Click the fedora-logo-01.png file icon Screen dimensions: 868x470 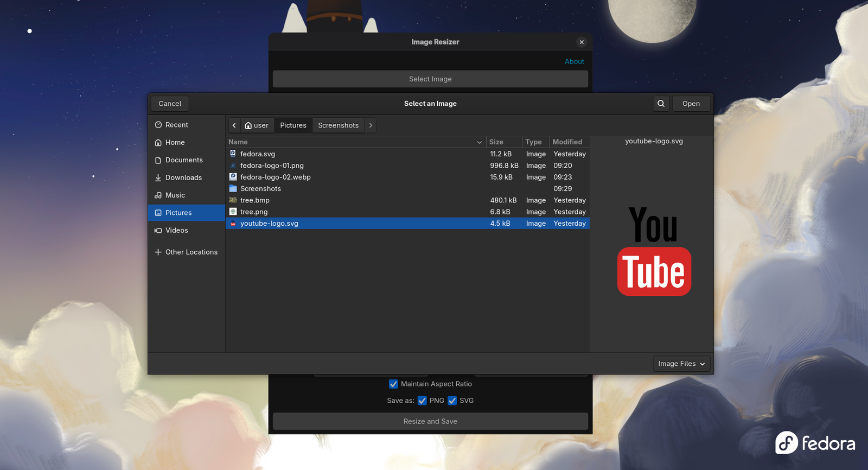(x=233, y=166)
